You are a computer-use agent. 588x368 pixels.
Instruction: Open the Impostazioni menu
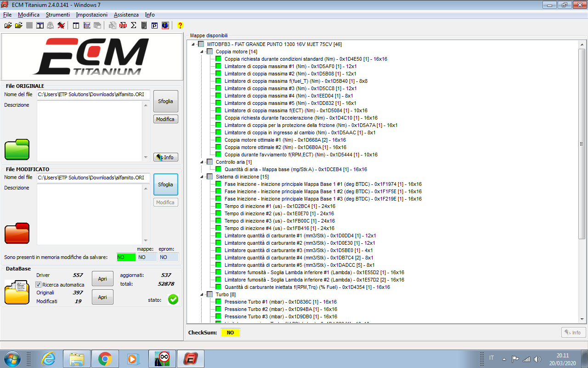pos(92,15)
